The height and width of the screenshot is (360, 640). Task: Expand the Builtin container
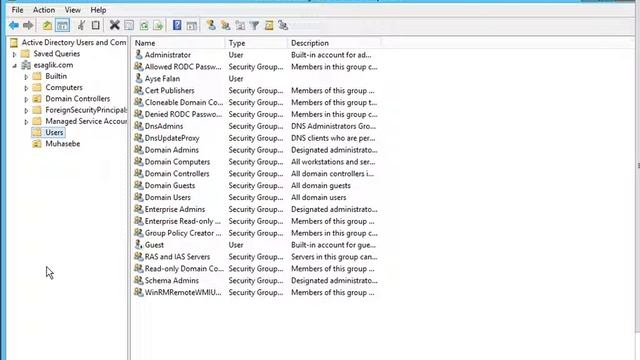pos(26,76)
